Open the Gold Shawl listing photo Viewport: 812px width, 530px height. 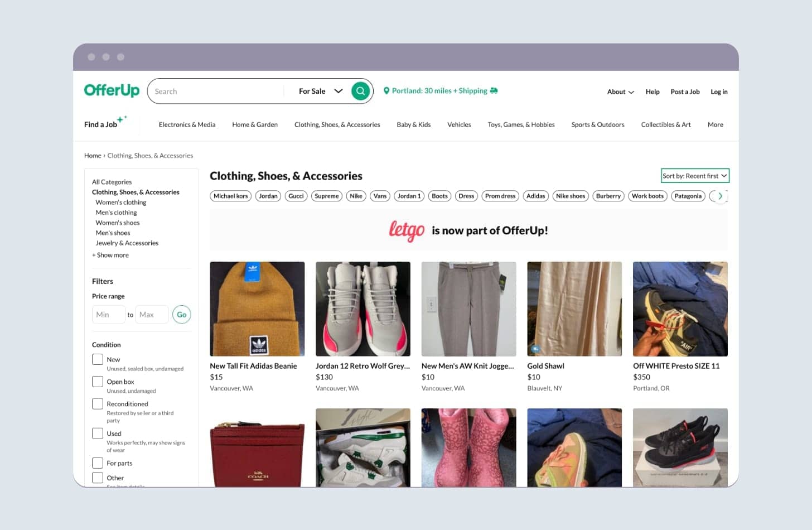[x=574, y=309]
